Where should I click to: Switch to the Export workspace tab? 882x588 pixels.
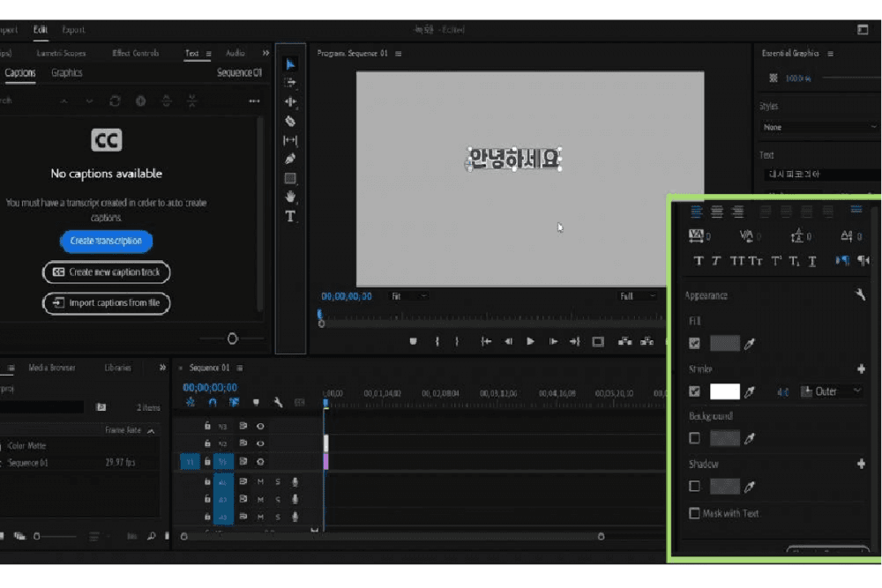pyautogui.click(x=73, y=30)
